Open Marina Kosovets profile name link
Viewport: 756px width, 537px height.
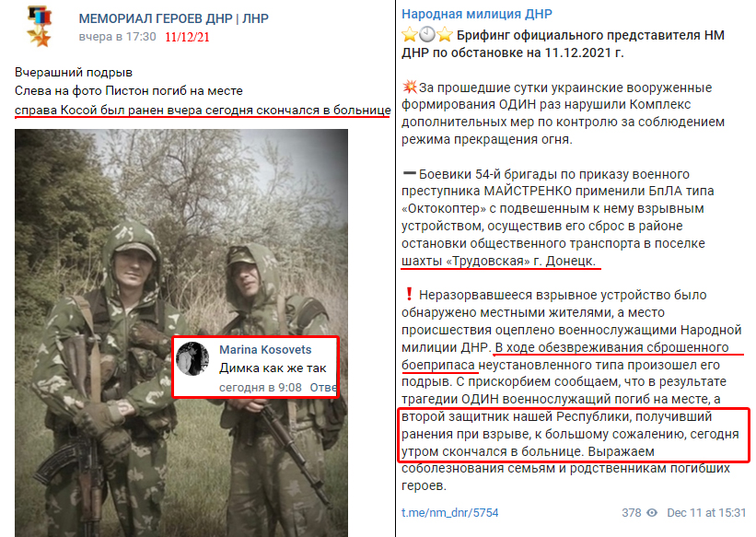pos(265,350)
